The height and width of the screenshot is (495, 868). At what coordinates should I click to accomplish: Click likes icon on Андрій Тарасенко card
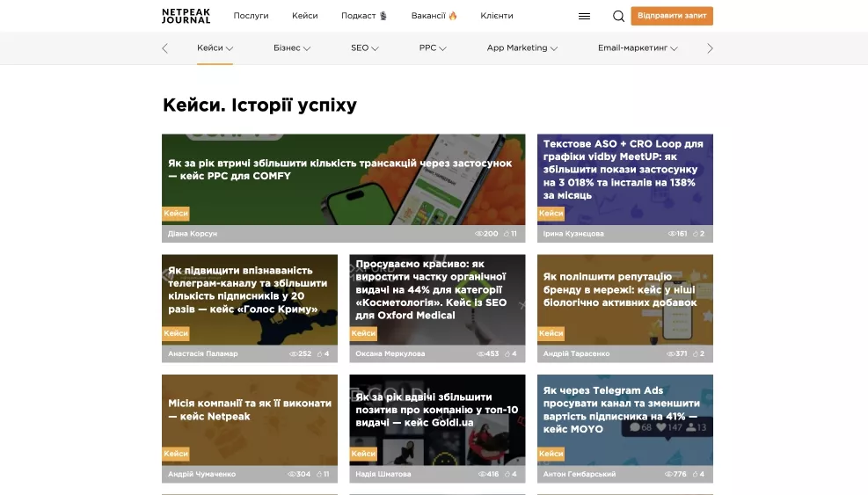point(696,353)
